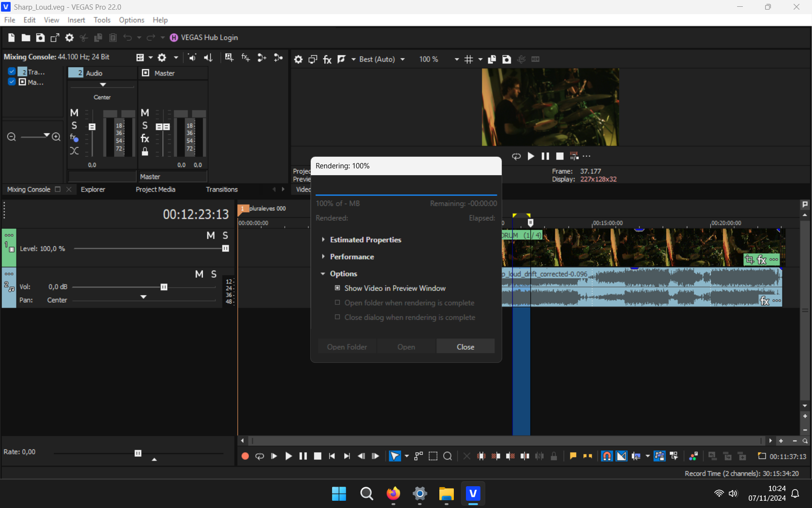This screenshot has height=508, width=812.
Task: Toggle the snapping magnet icon
Action: tap(607, 456)
